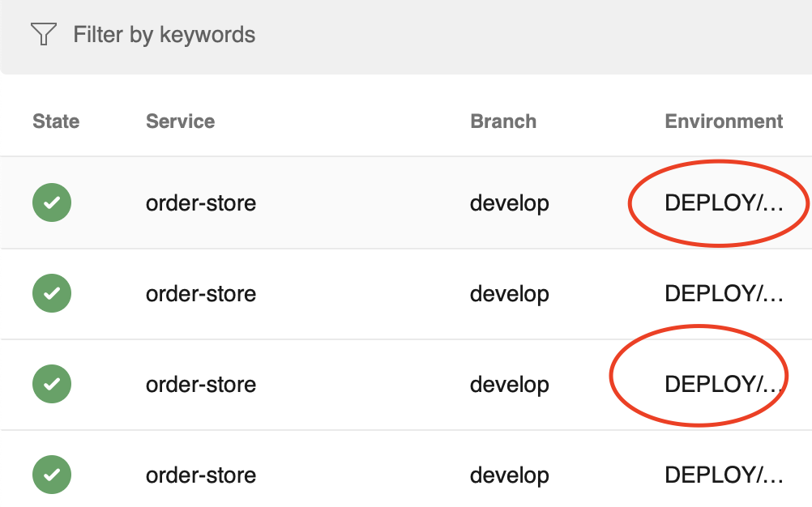Select order-store service in the first row
Screen dimensions: 812x507
200,202
